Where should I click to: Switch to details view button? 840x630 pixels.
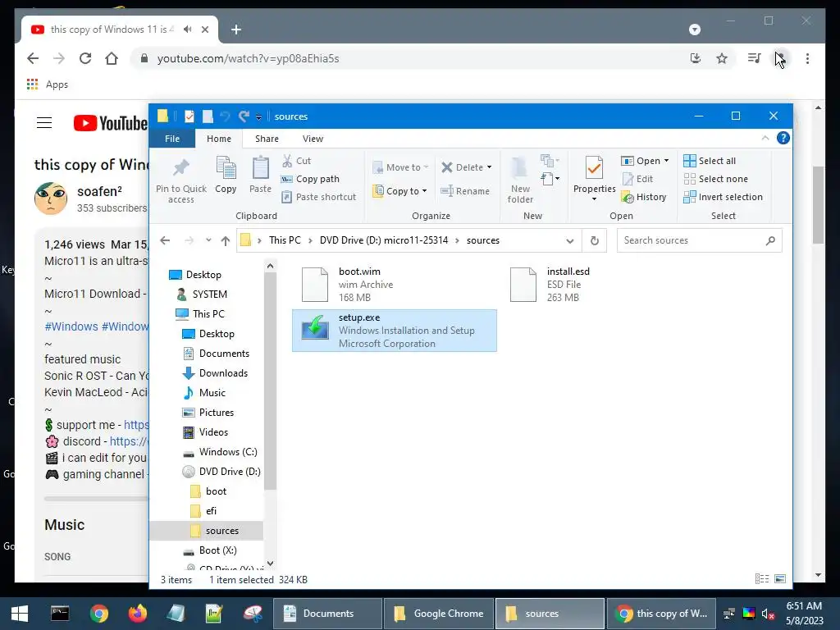762,579
